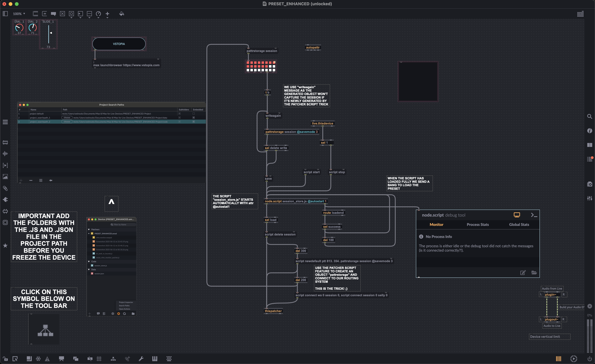
Task: Toggle the patcher lock icon
Action: point(5,359)
